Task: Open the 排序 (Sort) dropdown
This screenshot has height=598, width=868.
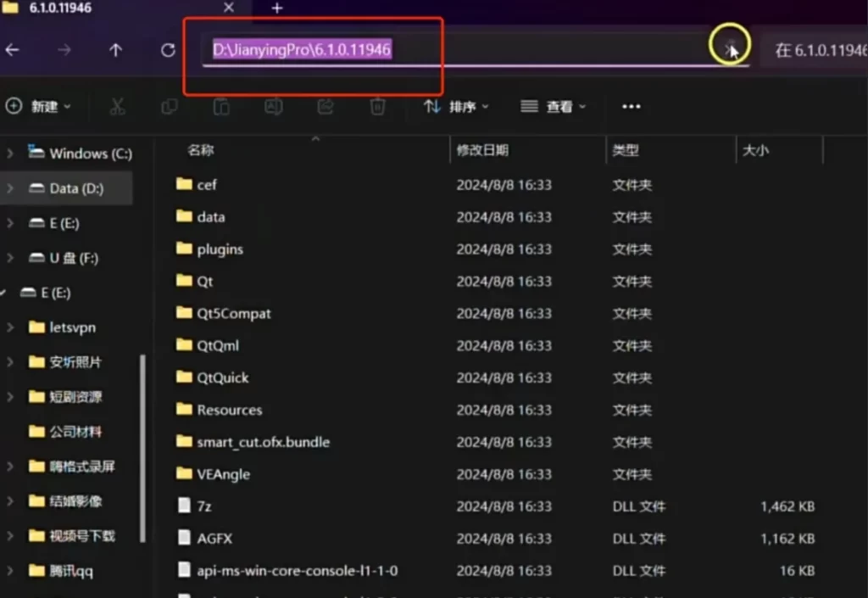Action: (456, 106)
